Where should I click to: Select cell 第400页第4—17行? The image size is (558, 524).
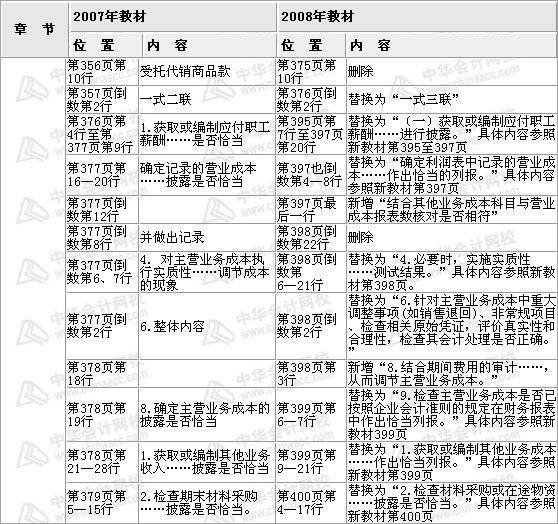tap(311, 503)
